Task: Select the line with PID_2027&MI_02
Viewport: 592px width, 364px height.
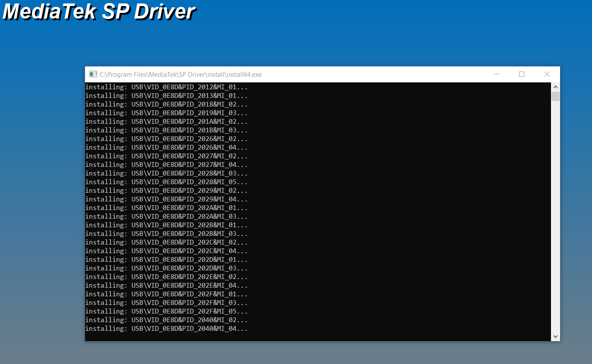Action: coord(167,156)
